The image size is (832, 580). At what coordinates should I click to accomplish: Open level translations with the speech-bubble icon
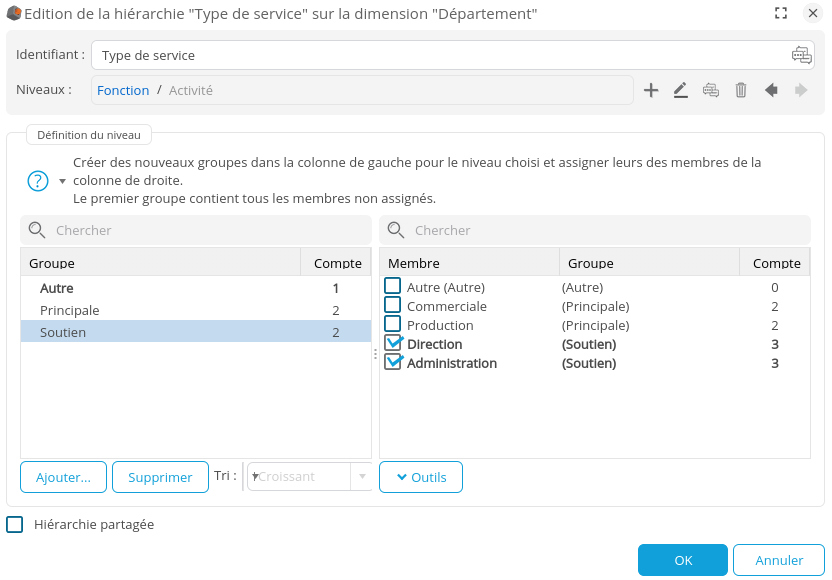[711, 90]
